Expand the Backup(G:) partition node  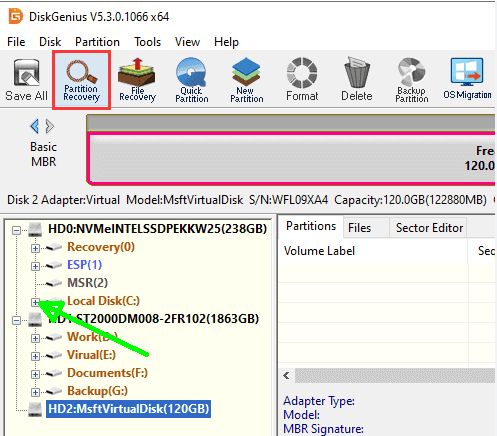point(35,392)
